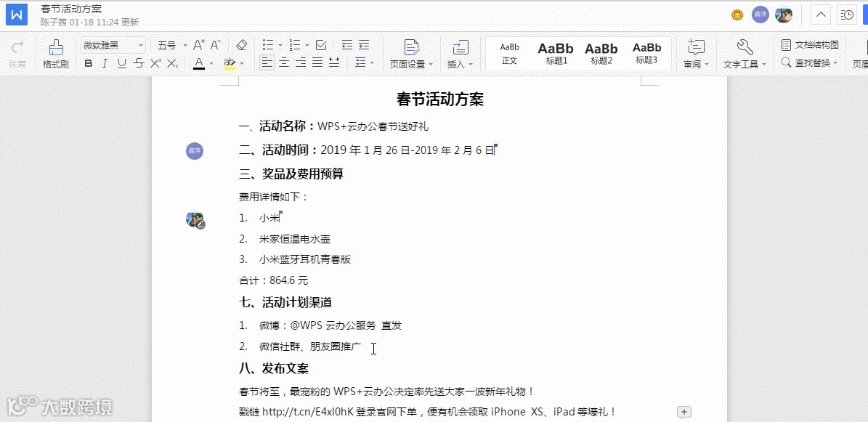Click the heading 三、奖品及费用预算

pos(291,174)
